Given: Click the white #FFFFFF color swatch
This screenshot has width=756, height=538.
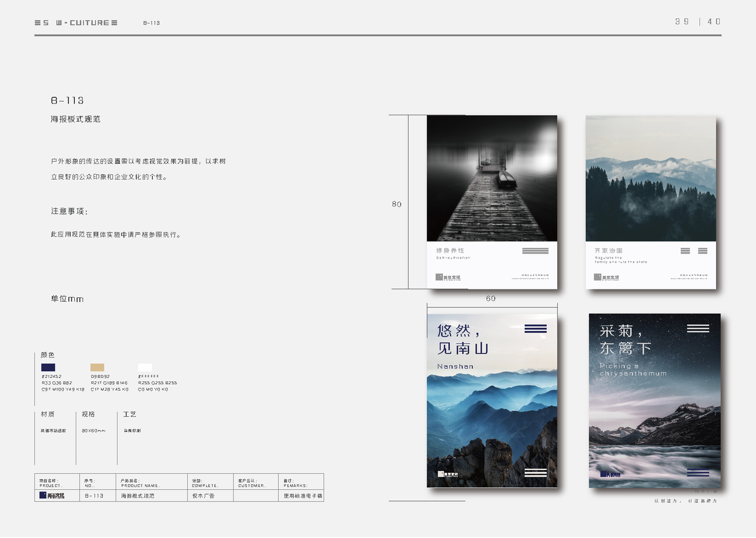Looking at the screenshot, I should (145, 368).
